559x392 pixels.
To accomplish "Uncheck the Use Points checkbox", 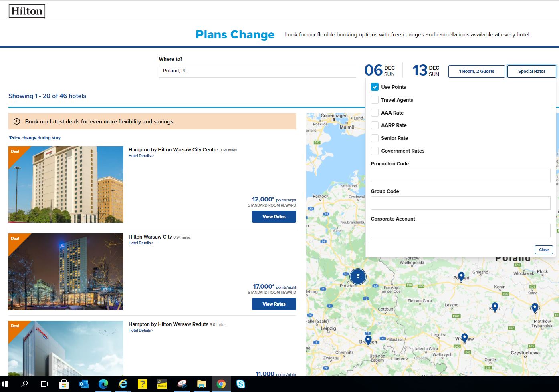I will [x=375, y=87].
